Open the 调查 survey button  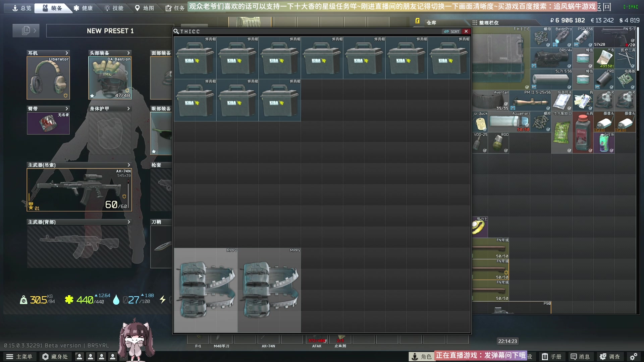click(610, 357)
